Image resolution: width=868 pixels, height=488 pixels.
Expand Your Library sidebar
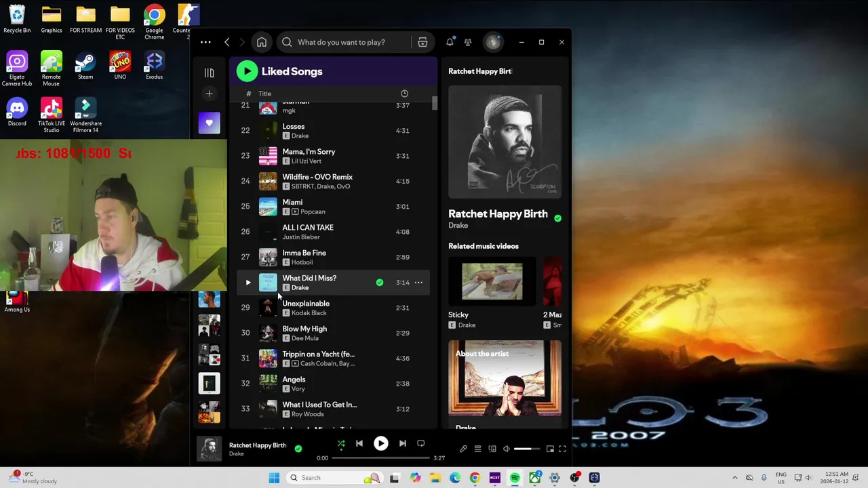pos(210,73)
